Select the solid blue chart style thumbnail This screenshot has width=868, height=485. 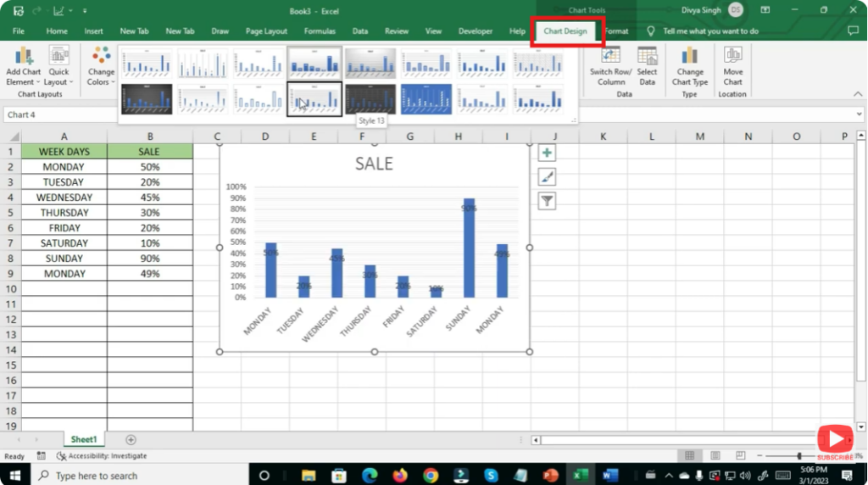tap(426, 99)
